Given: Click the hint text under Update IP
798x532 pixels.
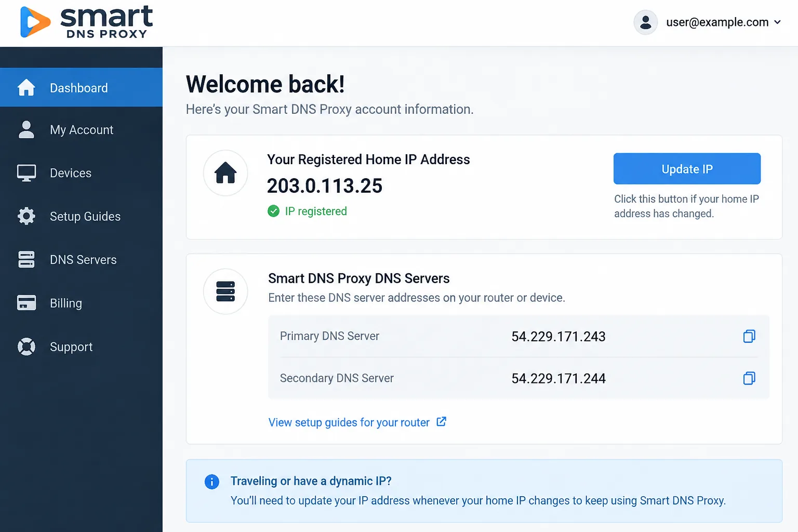Looking at the screenshot, I should click(686, 206).
